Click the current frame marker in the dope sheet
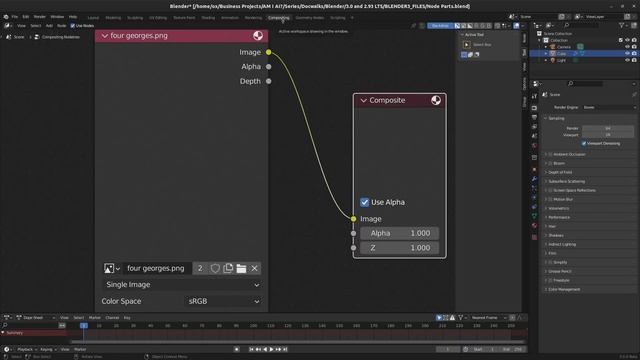 point(84,326)
